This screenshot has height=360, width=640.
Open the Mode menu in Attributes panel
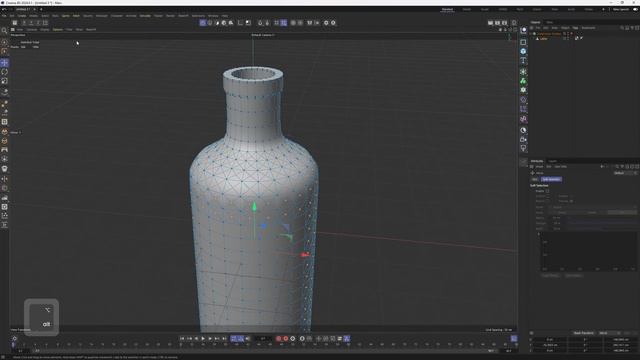539,167
